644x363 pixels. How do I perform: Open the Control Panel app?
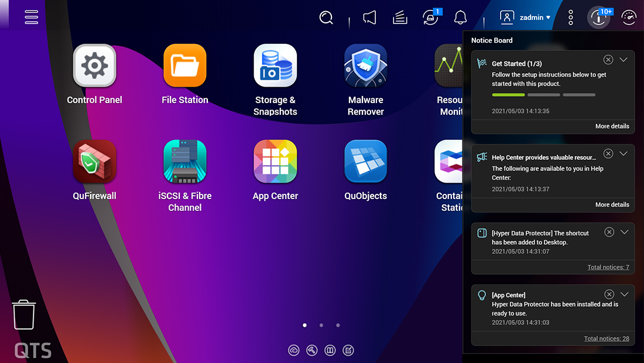(x=94, y=66)
